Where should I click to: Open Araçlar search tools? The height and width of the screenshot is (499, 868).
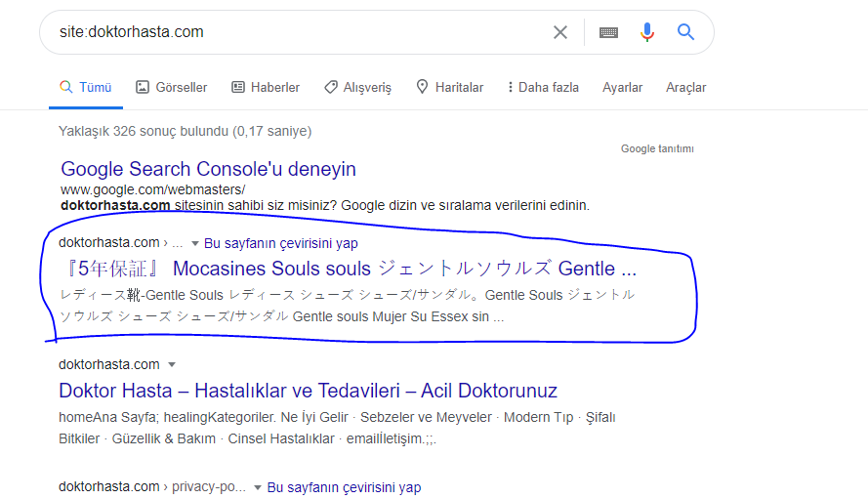[x=685, y=88]
